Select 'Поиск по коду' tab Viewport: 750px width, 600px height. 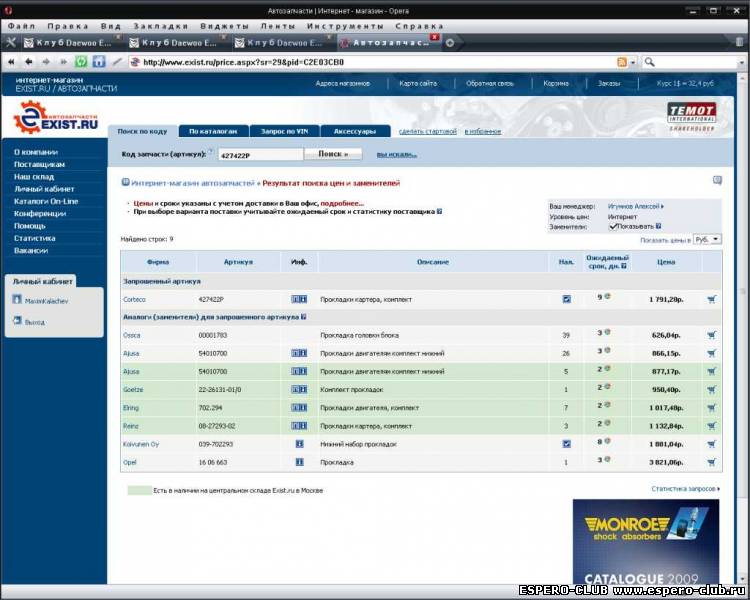coord(143,131)
